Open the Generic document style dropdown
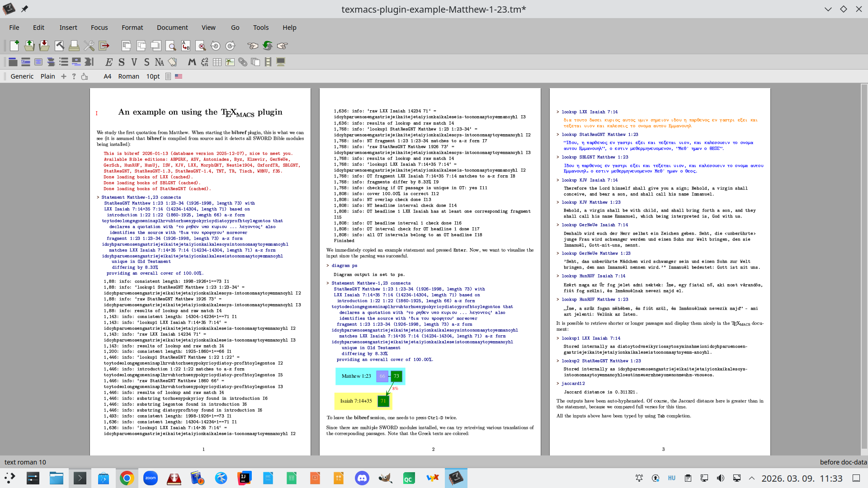 pos(22,76)
